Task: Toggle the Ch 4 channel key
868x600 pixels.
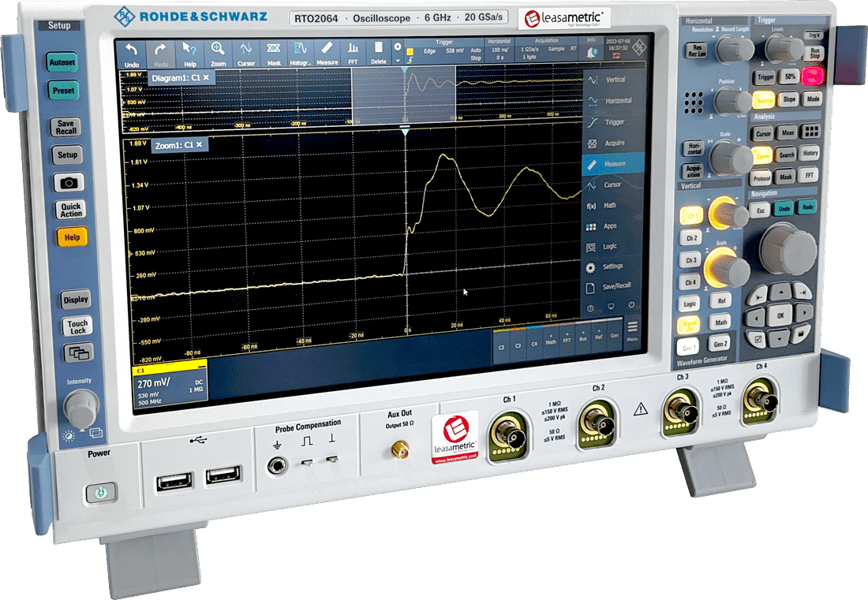Action: pyautogui.click(x=690, y=282)
